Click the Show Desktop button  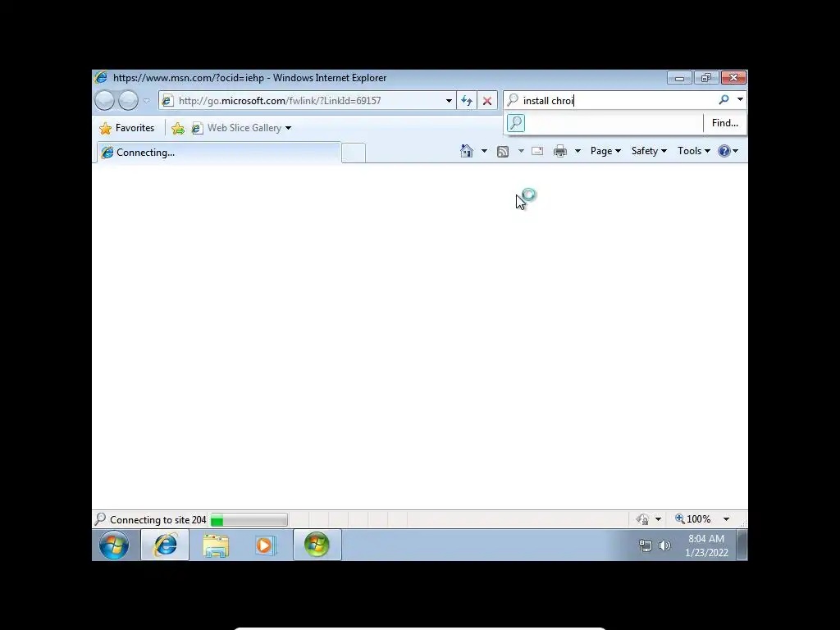click(x=742, y=545)
